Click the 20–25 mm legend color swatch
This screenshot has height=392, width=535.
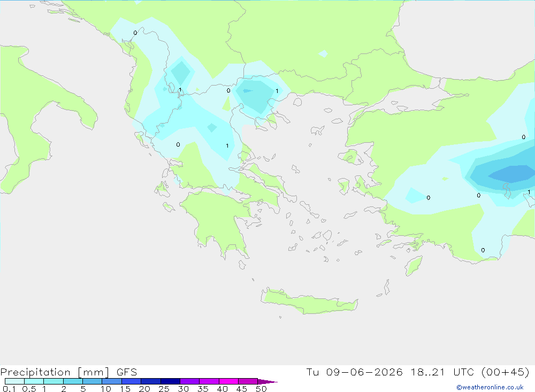coord(151,381)
